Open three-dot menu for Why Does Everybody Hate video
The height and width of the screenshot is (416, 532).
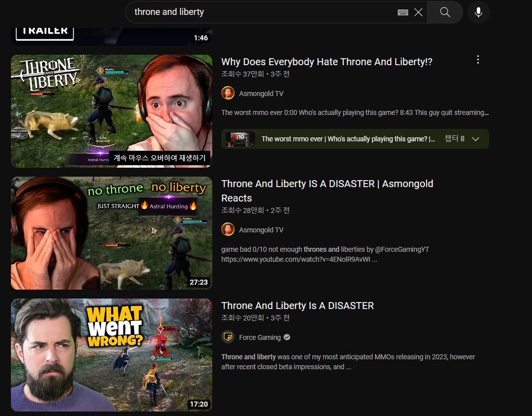478,60
